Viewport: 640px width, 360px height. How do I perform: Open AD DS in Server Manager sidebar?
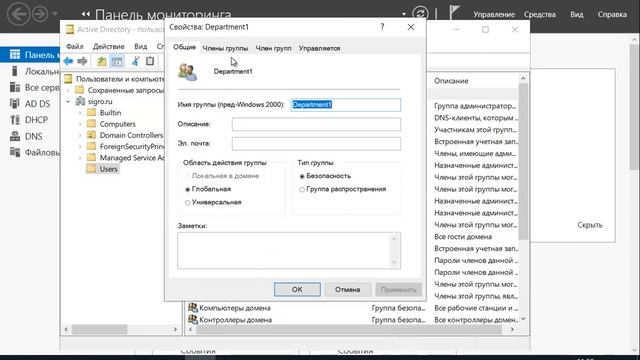pos(30,104)
